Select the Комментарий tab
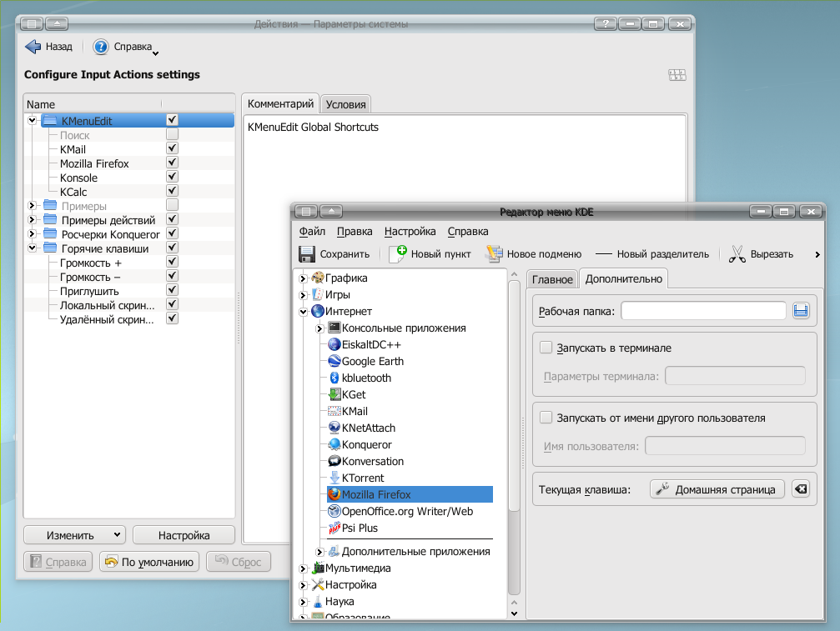The height and width of the screenshot is (631, 840). (281, 104)
